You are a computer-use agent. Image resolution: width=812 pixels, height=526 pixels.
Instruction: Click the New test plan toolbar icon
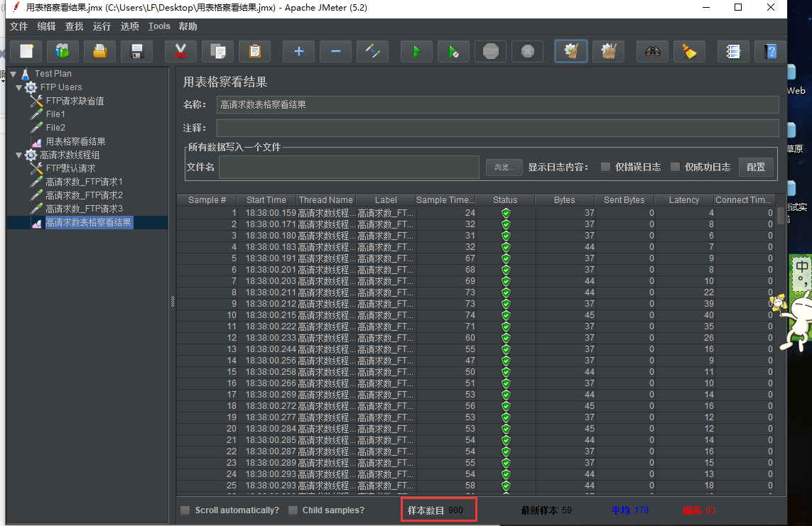pos(26,51)
